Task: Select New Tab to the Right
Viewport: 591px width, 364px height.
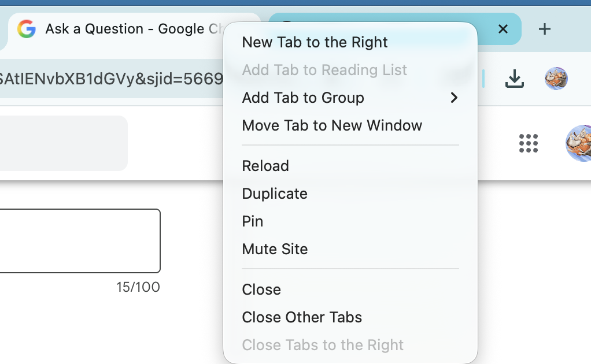Action: pyautogui.click(x=315, y=42)
